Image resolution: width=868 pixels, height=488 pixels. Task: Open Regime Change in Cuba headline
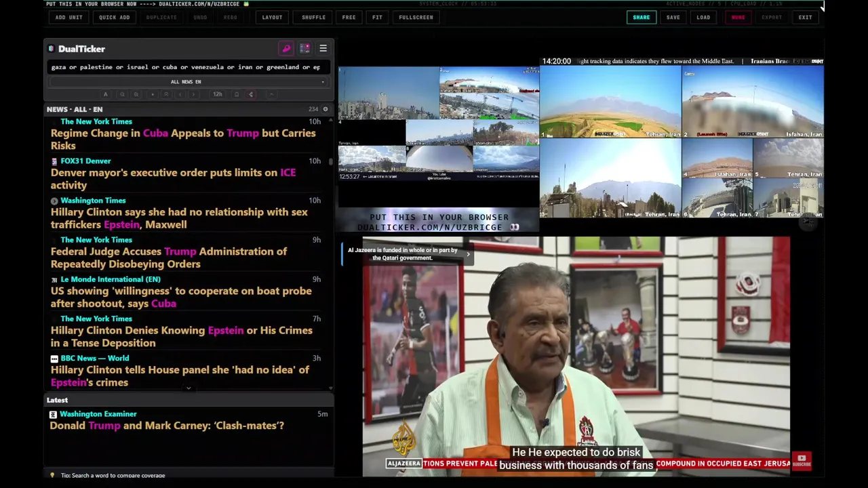pos(183,139)
